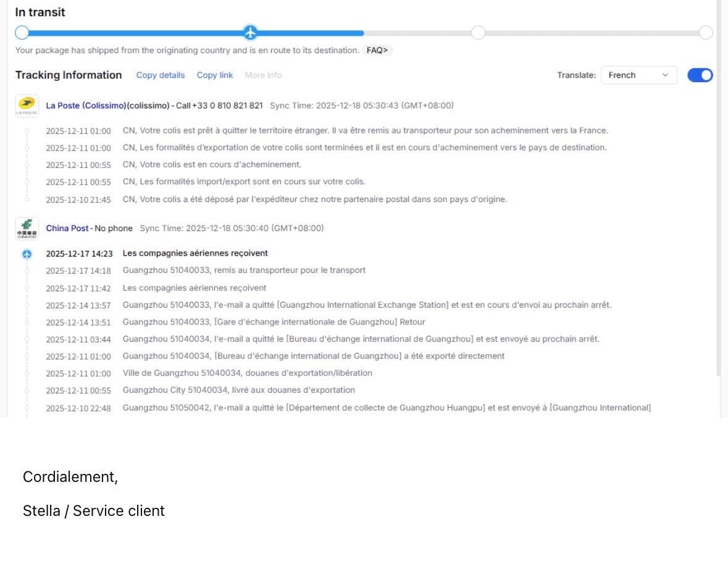Click the final delivery step circle
The image size is (728, 569).
(706, 33)
